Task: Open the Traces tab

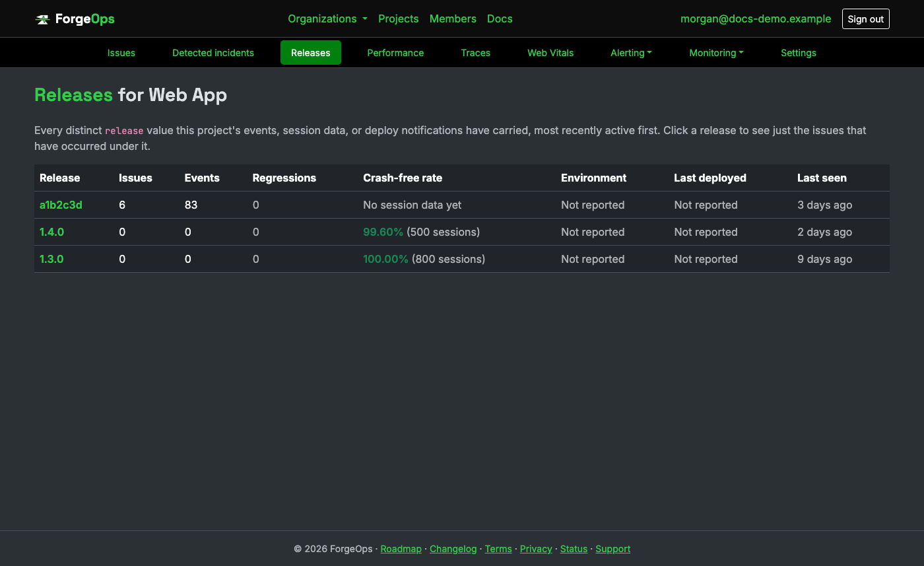Action: 475,53
